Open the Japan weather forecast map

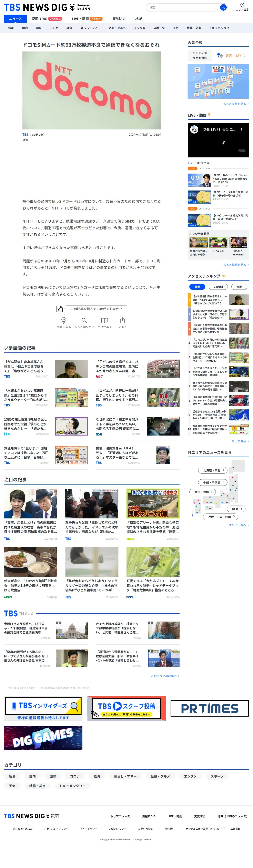click(218, 81)
